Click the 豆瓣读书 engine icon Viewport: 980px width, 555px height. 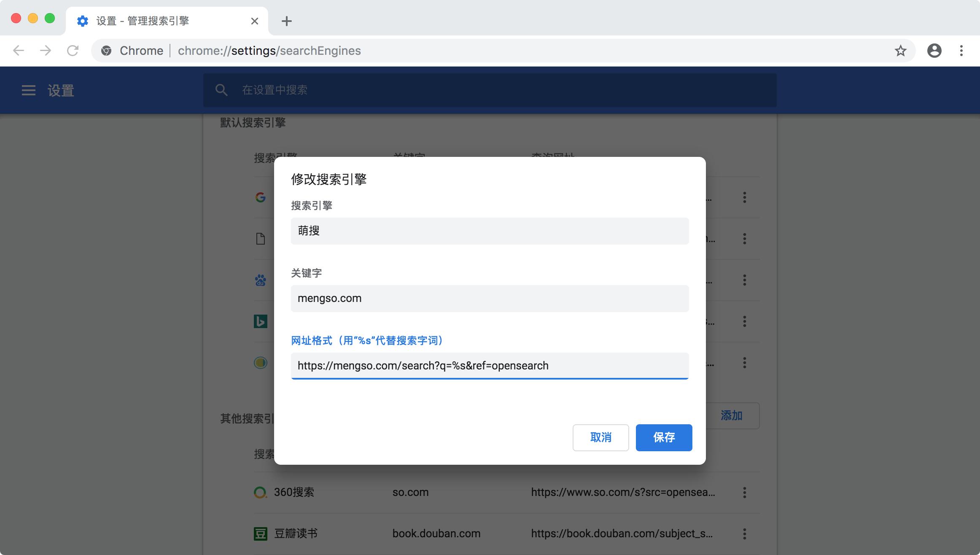(x=260, y=533)
